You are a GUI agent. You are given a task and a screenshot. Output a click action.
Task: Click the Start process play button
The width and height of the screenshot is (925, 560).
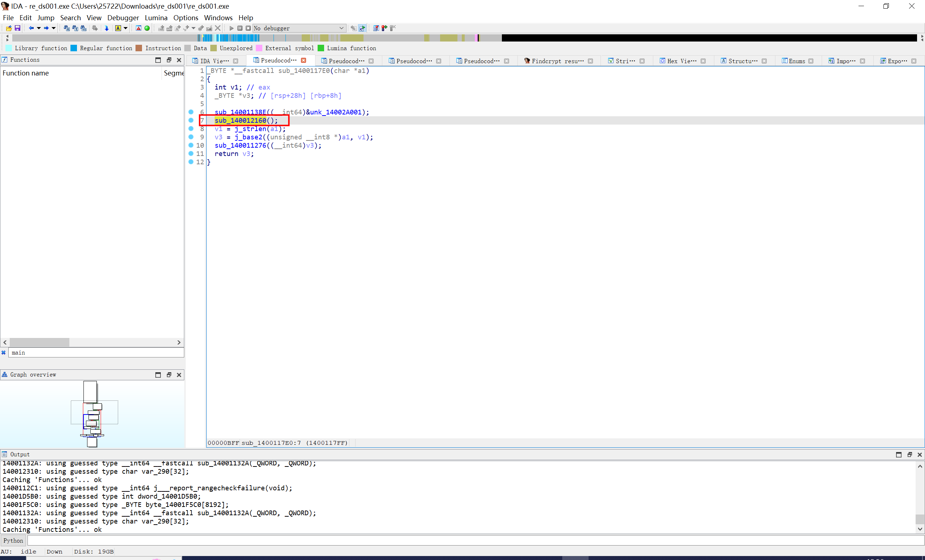(x=231, y=28)
